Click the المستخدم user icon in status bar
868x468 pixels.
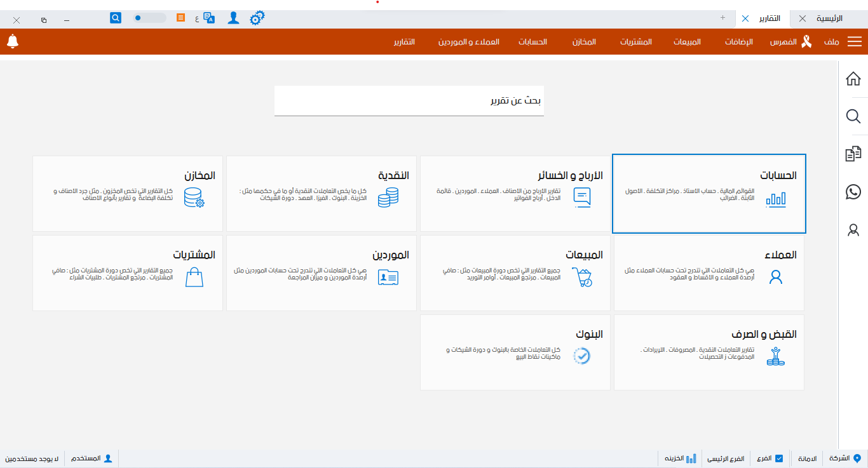[x=108, y=458]
